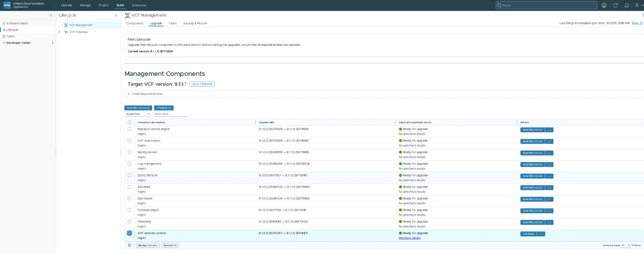Viewport: 644px width, 254px height.
Task: Switch to the Backup & Restore tab
Action: (x=195, y=23)
